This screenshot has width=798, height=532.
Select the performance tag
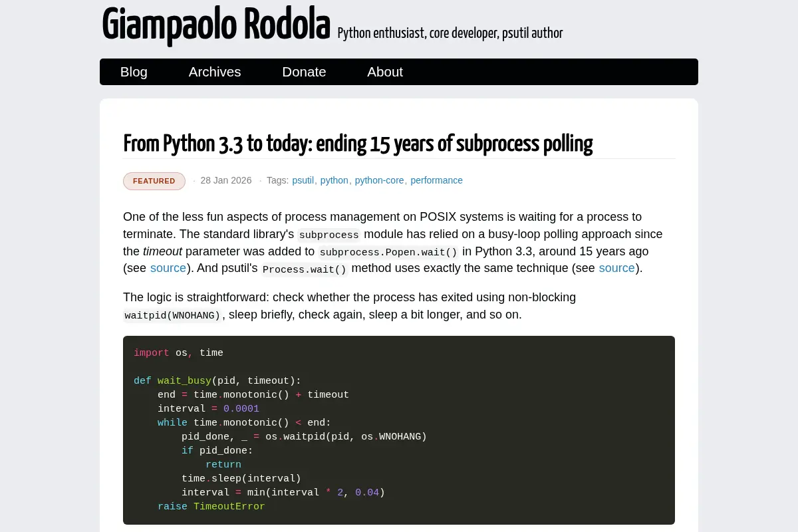(x=436, y=180)
